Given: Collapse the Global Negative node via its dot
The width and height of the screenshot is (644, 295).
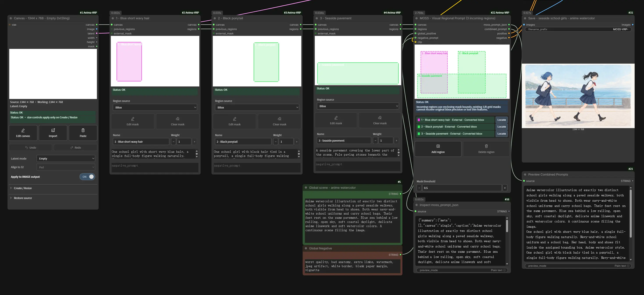Looking at the screenshot, I should [x=306, y=249].
